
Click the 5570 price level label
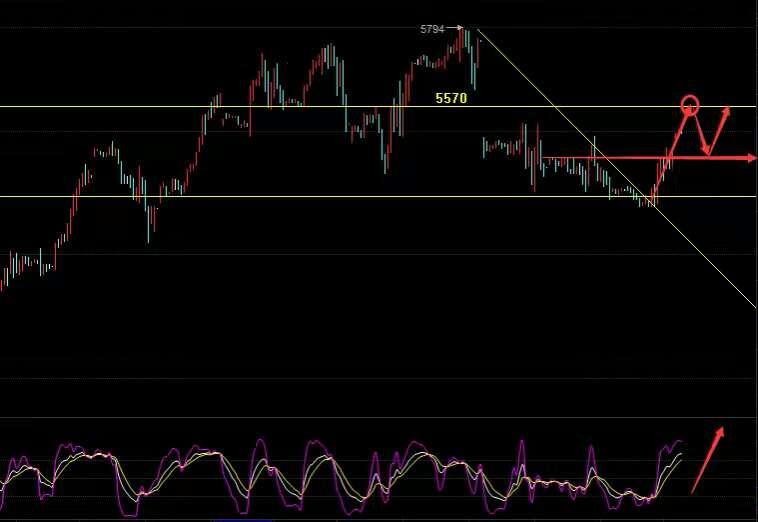click(451, 99)
